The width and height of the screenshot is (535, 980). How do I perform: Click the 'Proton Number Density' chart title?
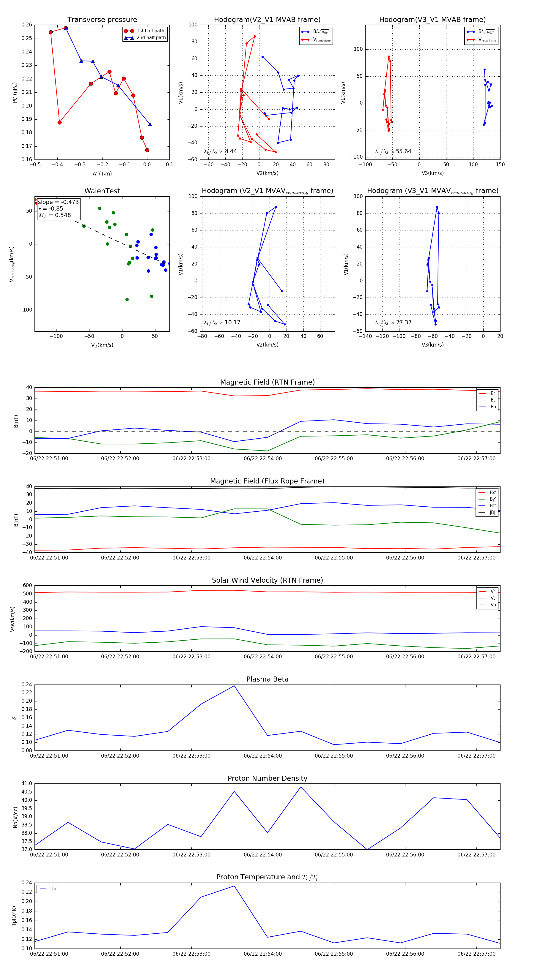click(x=267, y=778)
